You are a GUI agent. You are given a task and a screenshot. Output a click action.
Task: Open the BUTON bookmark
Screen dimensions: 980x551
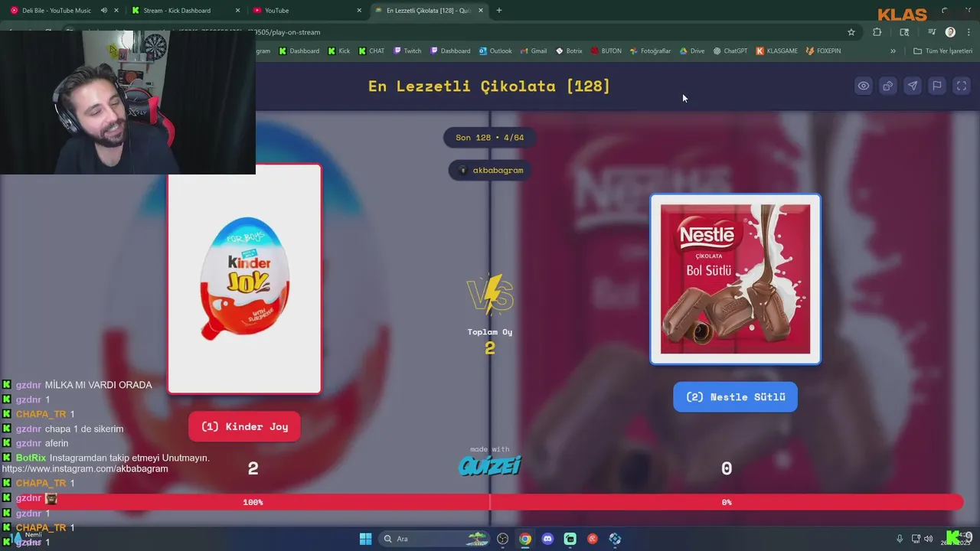click(606, 51)
